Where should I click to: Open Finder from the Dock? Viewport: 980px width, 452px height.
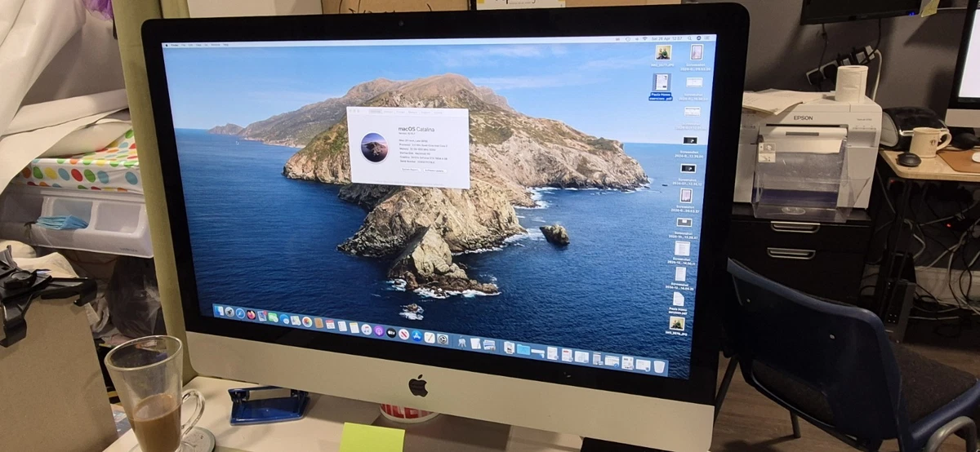[x=219, y=311]
